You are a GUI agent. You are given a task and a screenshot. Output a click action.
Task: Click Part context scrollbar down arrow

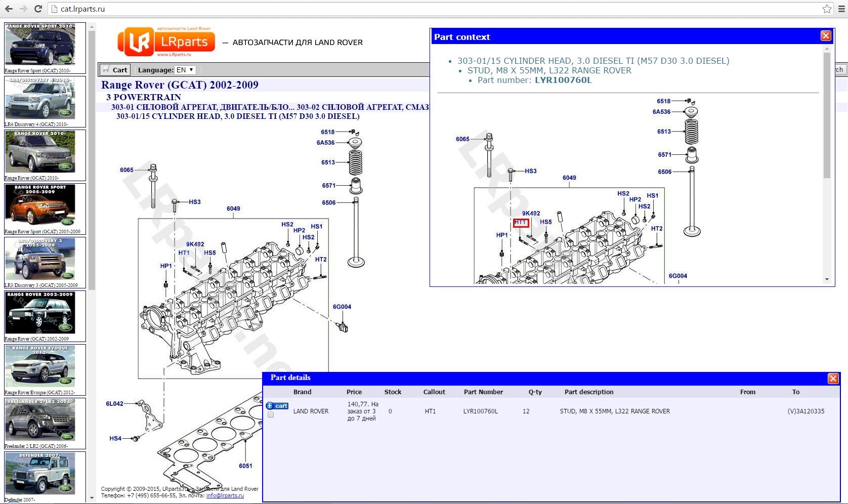click(827, 279)
